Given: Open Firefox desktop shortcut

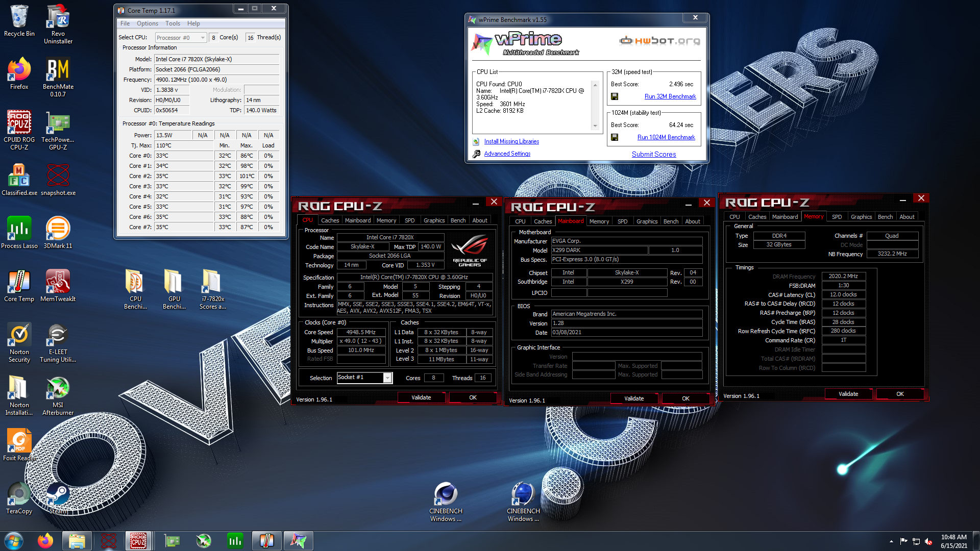Looking at the screenshot, I should (x=19, y=73).
